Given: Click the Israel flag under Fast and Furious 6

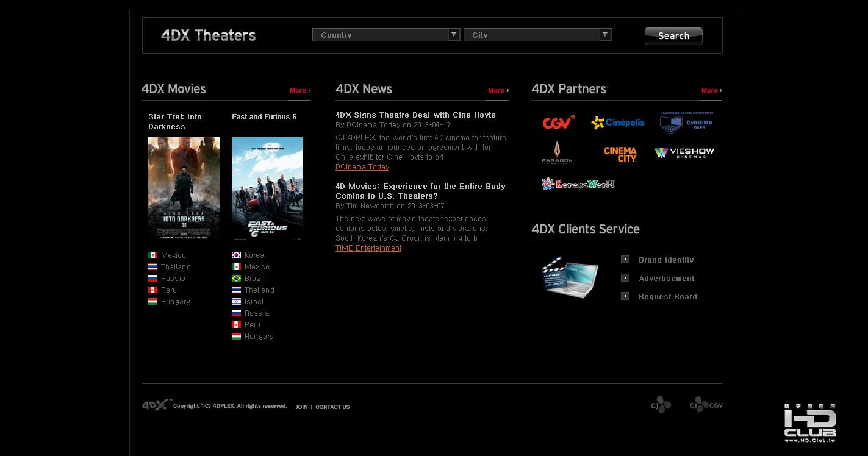Looking at the screenshot, I should (x=236, y=302).
